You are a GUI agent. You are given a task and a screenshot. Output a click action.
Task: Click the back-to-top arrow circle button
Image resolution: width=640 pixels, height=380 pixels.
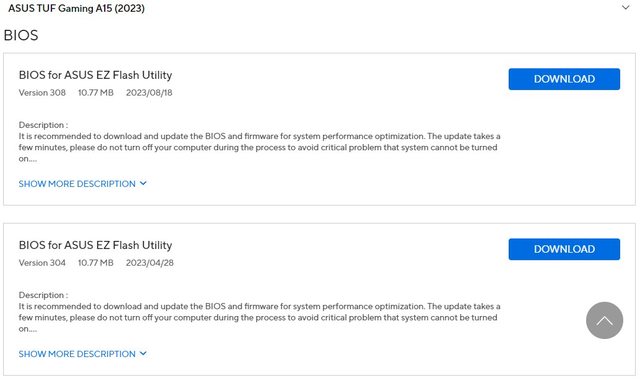604,320
